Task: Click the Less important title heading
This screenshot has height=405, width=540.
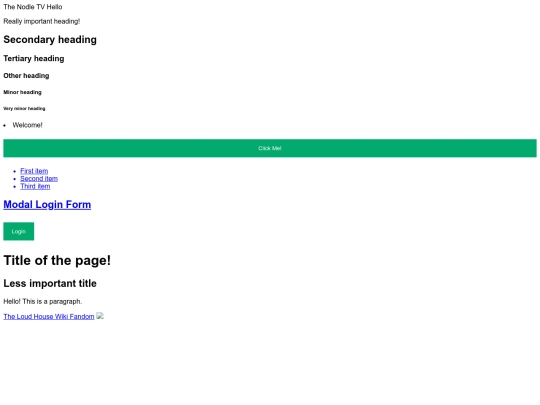Action: [50, 283]
